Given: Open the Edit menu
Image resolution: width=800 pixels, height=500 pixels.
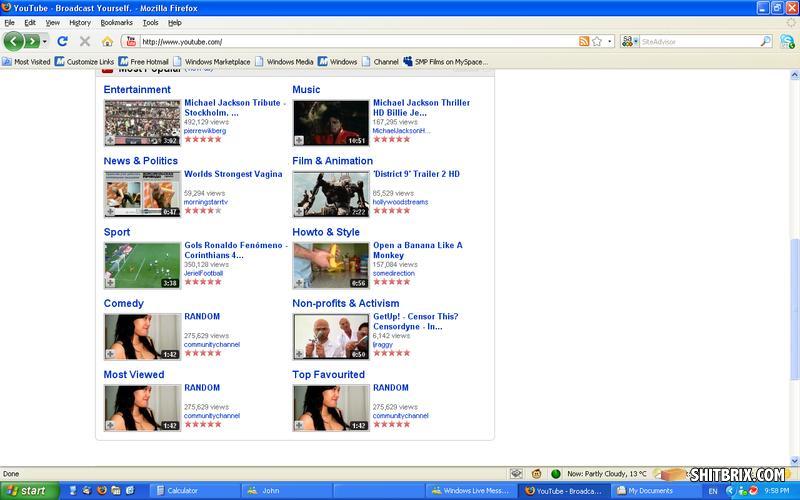Looking at the screenshot, I should click(30, 22).
